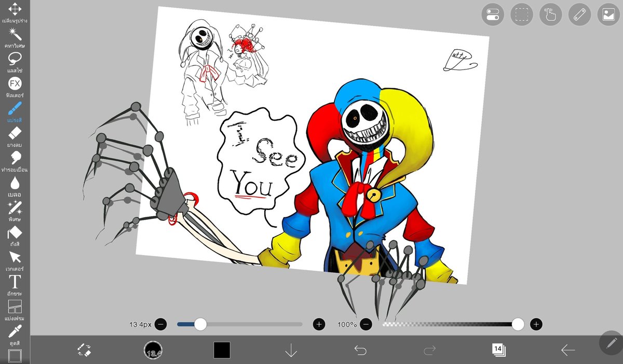Select the Transform tool (เปลี่ยนรูปร่าง)

(15, 12)
